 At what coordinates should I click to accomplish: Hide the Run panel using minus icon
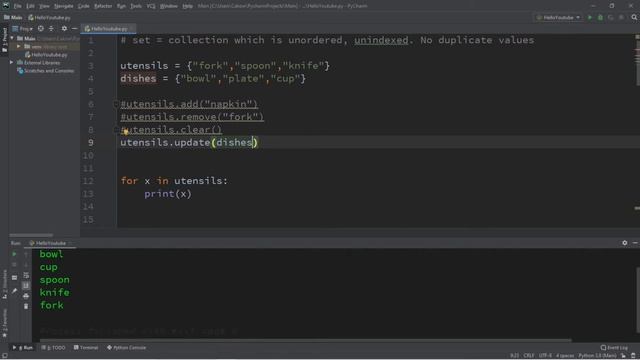pyautogui.click(x=635, y=243)
